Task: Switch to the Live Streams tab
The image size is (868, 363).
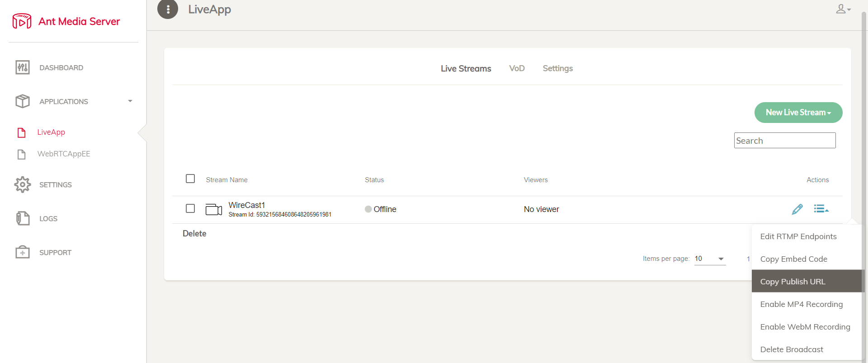Action: tap(466, 68)
